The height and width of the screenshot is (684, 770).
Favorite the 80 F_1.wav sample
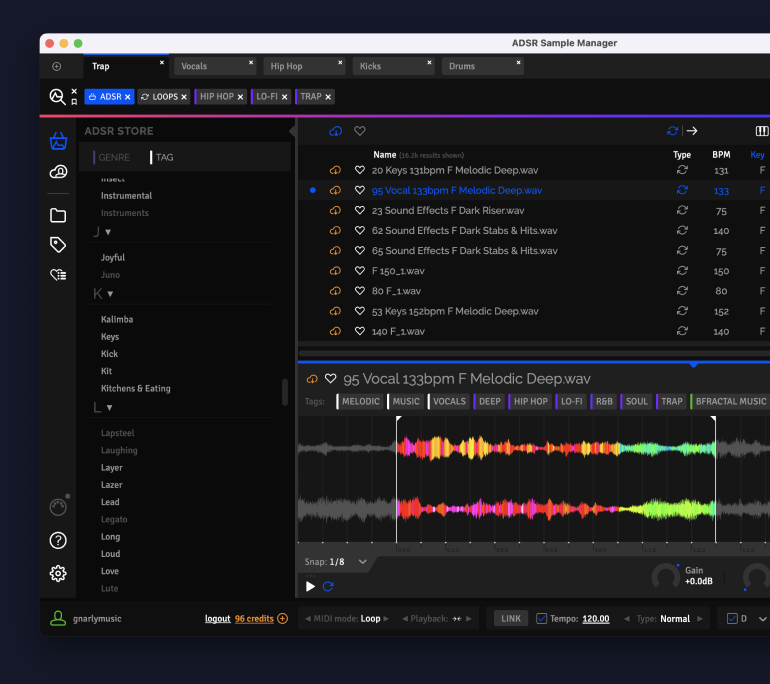(360, 291)
